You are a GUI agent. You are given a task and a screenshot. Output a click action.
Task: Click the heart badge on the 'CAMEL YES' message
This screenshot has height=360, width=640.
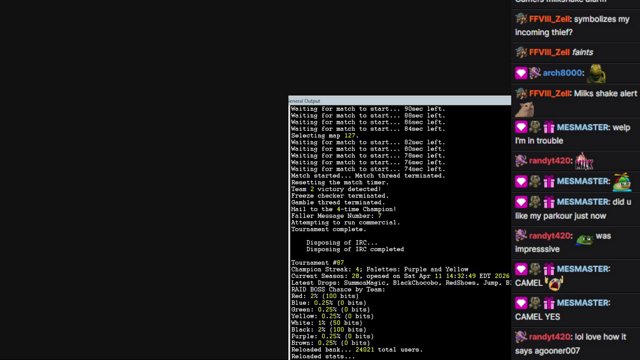click(x=521, y=303)
